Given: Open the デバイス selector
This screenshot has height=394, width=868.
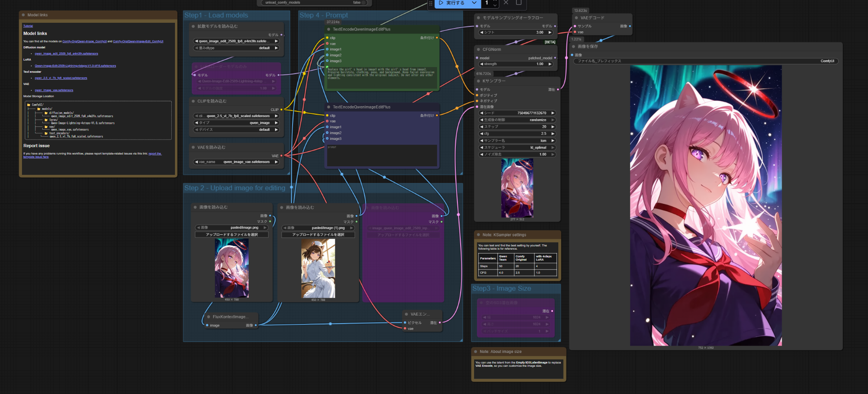Looking at the screenshot, I should tap(236, 130).
